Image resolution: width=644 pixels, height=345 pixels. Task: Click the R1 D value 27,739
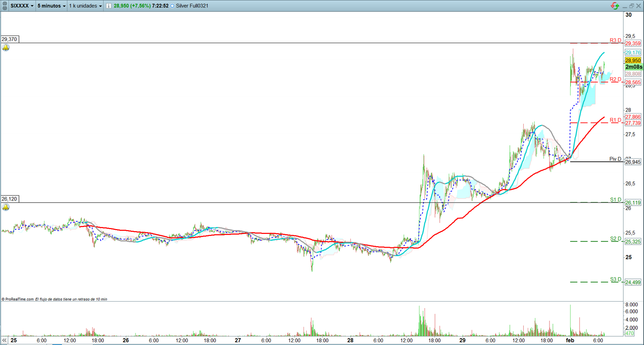(633, 123)
